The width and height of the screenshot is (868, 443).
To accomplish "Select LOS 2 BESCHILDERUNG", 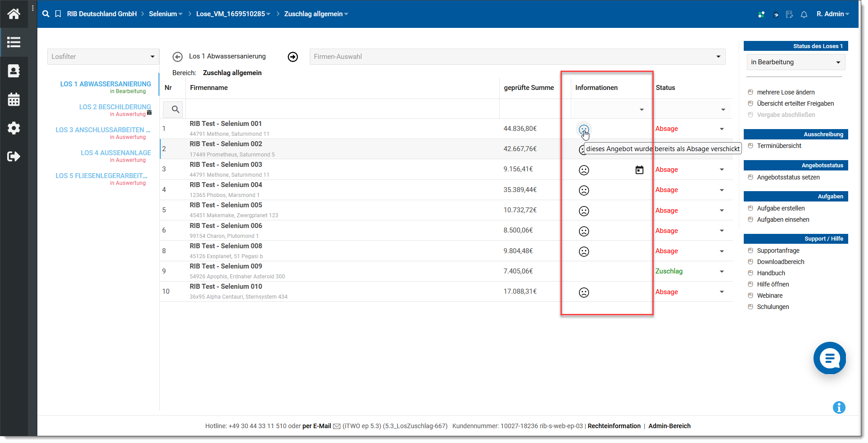I will (x=115, y=107).
